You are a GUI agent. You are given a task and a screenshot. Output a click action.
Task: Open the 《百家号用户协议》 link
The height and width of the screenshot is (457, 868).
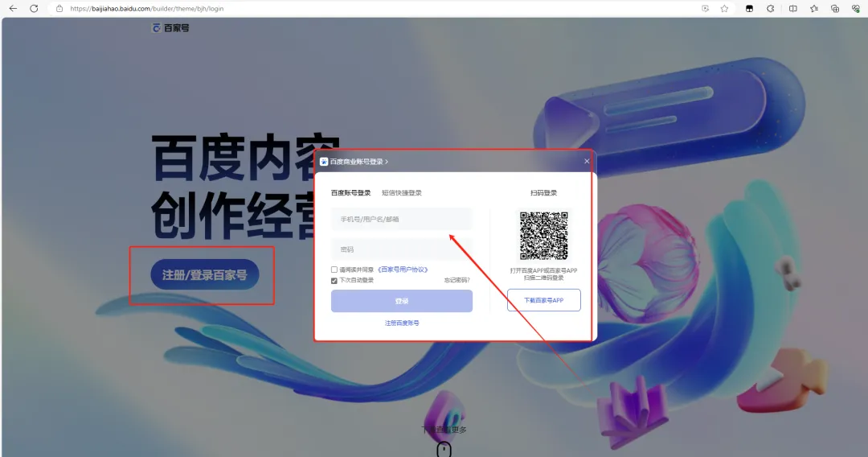403,270
